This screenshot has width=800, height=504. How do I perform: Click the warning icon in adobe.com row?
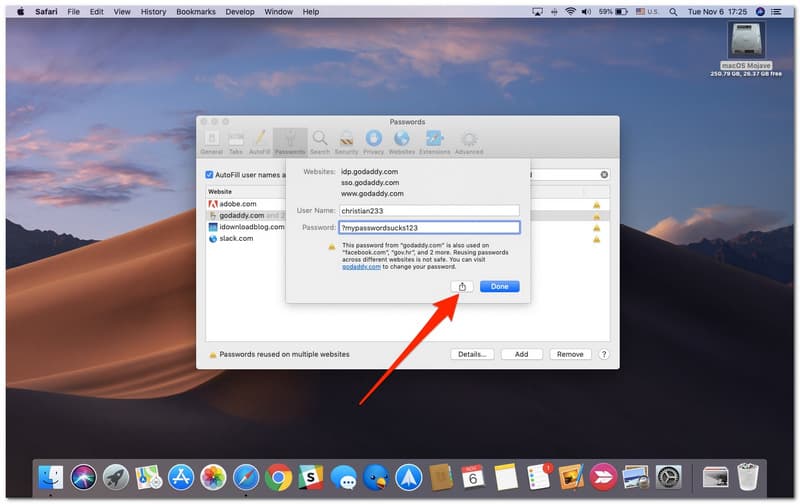[x=596, y=205]
